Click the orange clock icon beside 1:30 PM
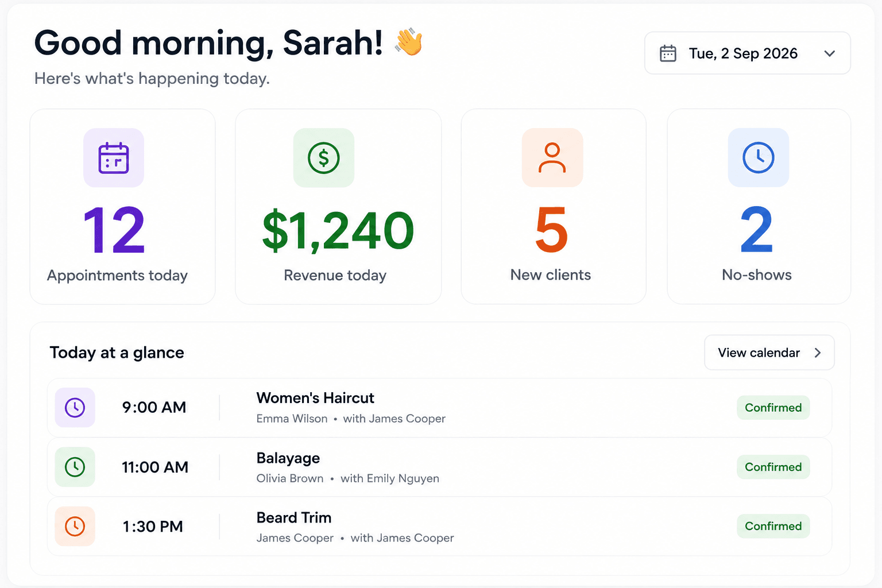The image size is (882, 588). 75,526
